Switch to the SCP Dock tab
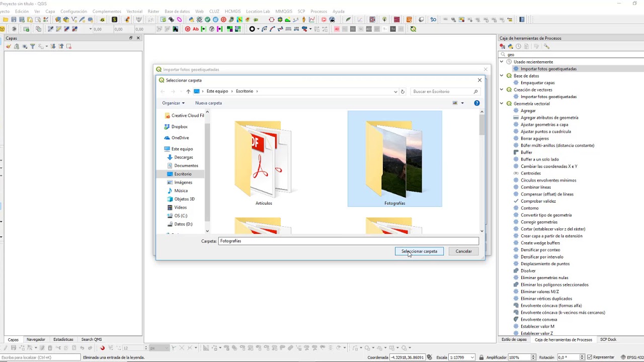644x362 pixels. (608, 339)
